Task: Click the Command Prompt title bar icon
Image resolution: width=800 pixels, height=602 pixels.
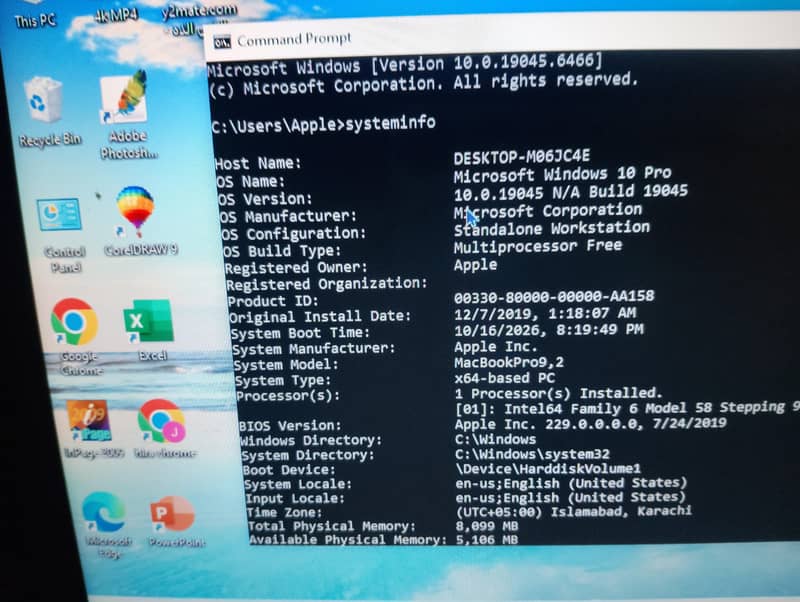Action: (x=222, y=42)
